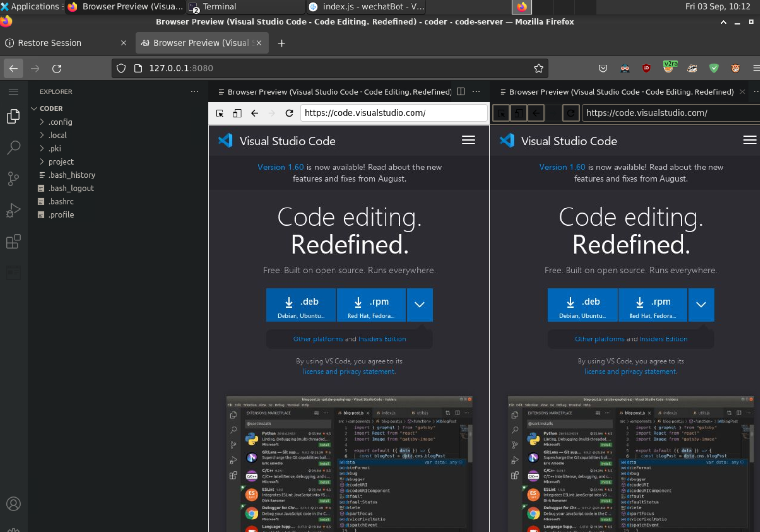The image size is (760, 532).
Task: Open uBlock Origin extension icon
Action: point(646,68)
